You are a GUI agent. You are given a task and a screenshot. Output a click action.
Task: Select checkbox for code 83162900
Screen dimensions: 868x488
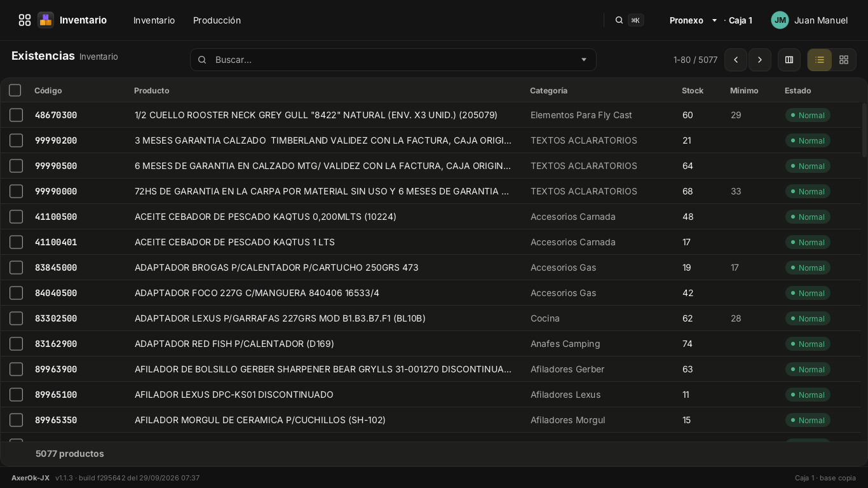pyautogui.click(x=17, y=344)
